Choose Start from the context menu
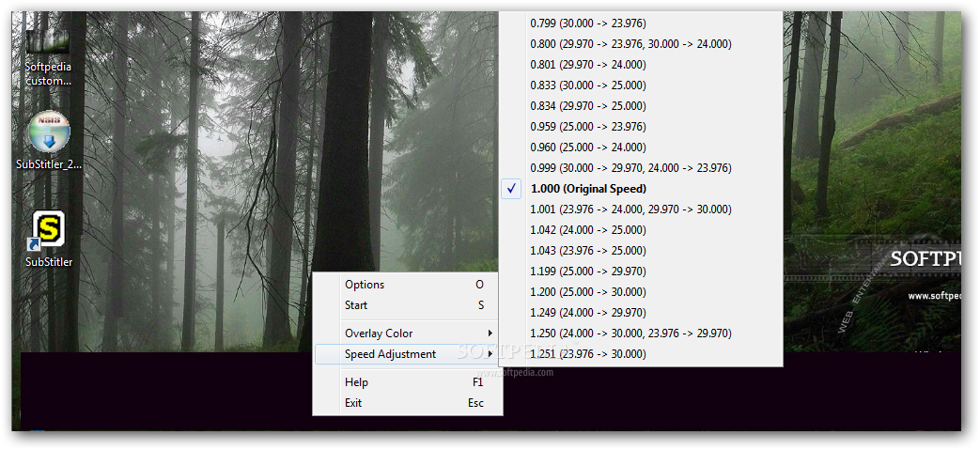This screenshot has height=450, width=980. (408, 305)
